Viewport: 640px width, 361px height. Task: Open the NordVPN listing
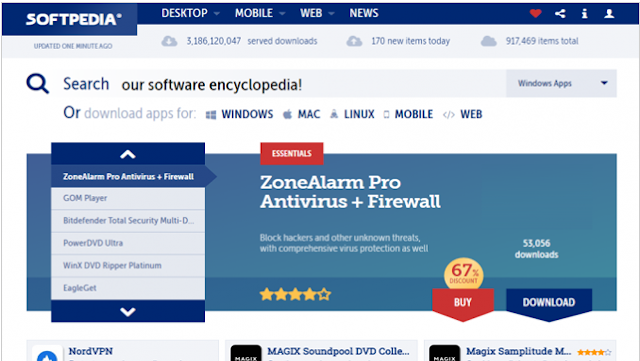[91, 351]
